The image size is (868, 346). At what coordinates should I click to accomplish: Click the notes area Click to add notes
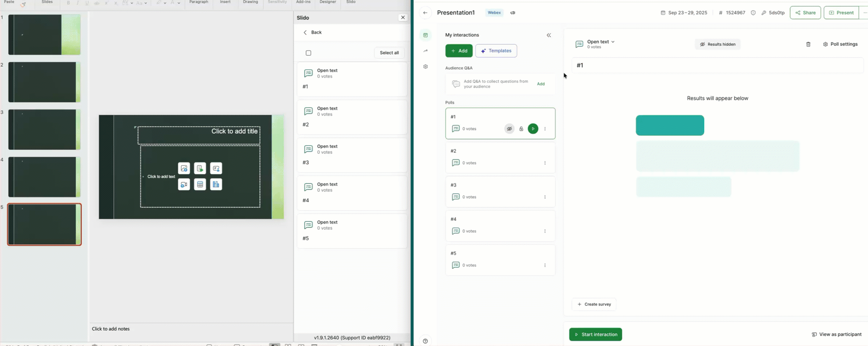pos(111,329)
